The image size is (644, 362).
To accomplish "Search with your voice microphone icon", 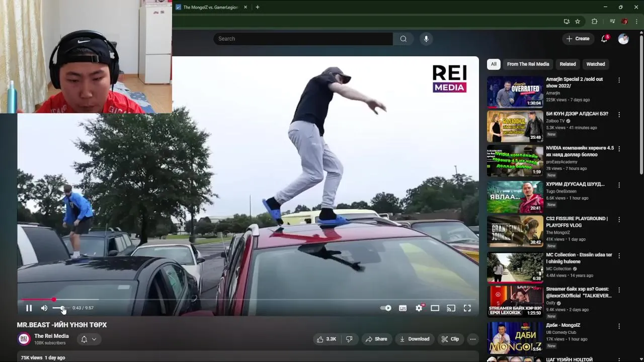I will coord(426,39).
